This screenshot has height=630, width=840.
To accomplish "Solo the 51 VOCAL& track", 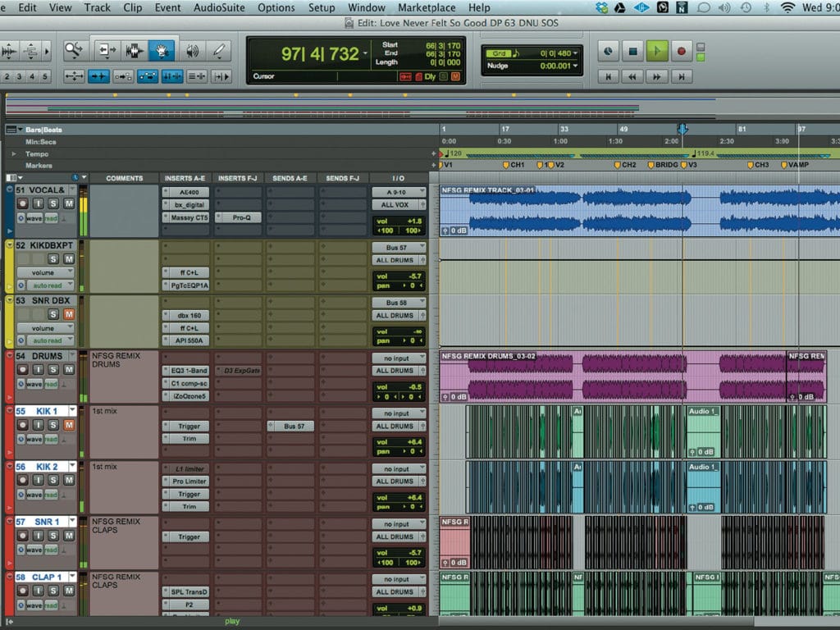I will 53,203.
